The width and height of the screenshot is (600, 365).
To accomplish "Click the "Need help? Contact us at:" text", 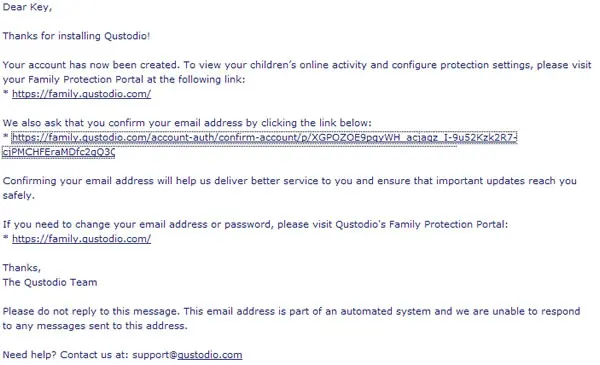I will point(65,355).
